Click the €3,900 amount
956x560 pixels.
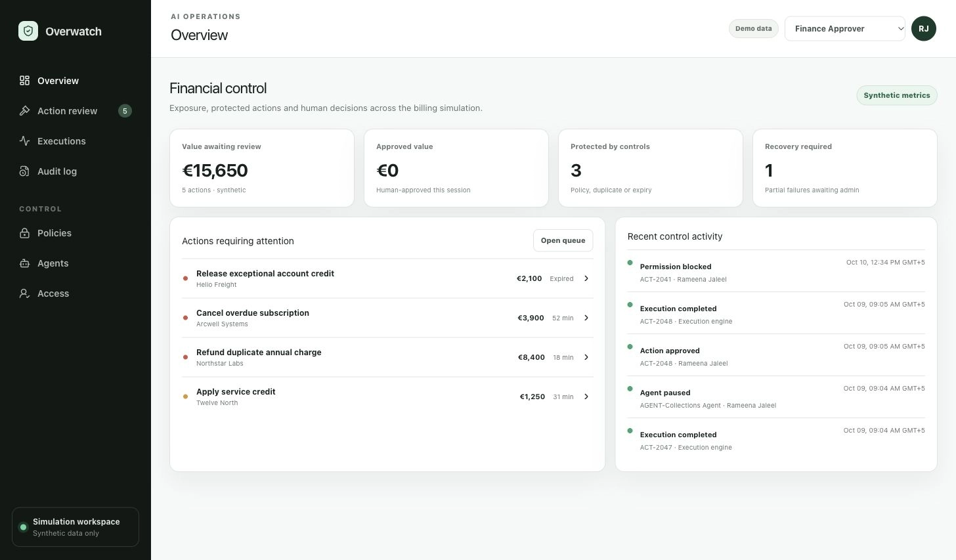(531, 318)
